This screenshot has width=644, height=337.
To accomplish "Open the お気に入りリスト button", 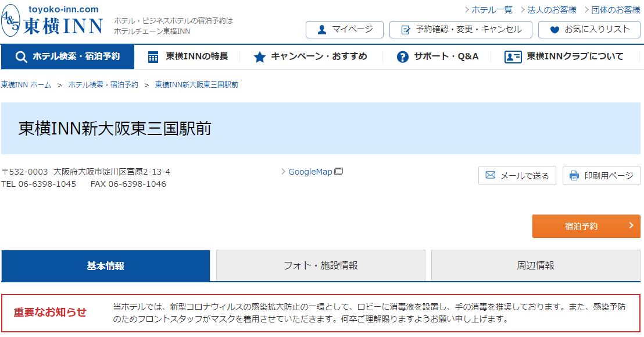I will [x=589, y=30].
